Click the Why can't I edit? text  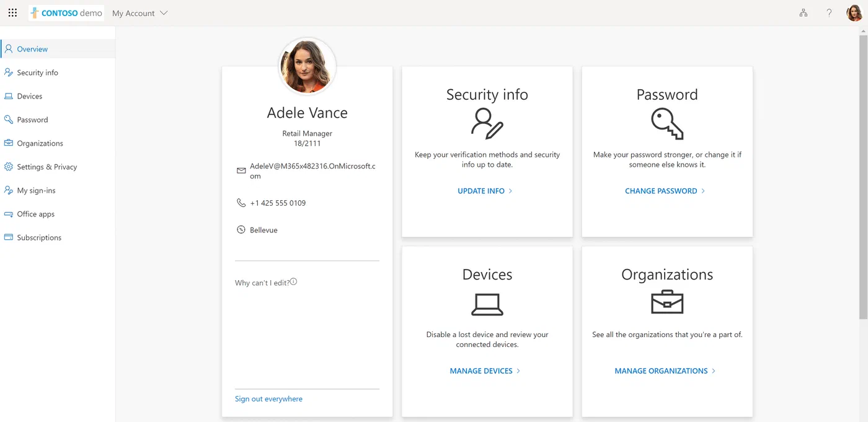[x=262, y=283]
